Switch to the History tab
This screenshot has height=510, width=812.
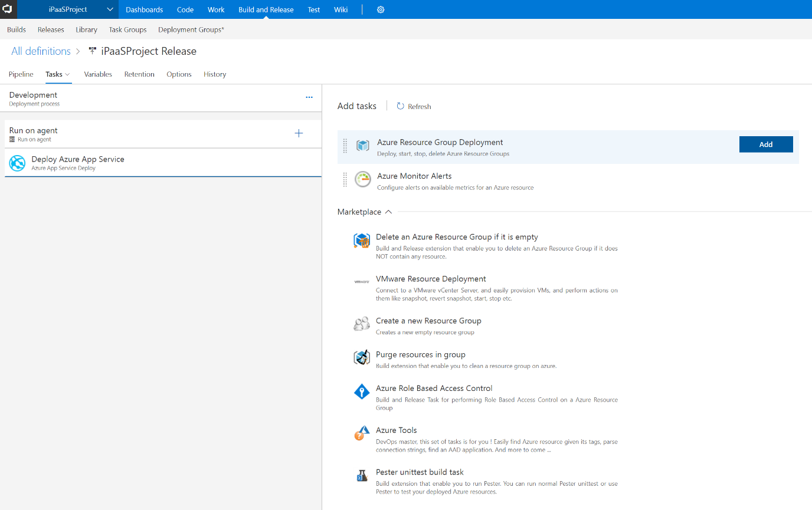tap(215, 74)
